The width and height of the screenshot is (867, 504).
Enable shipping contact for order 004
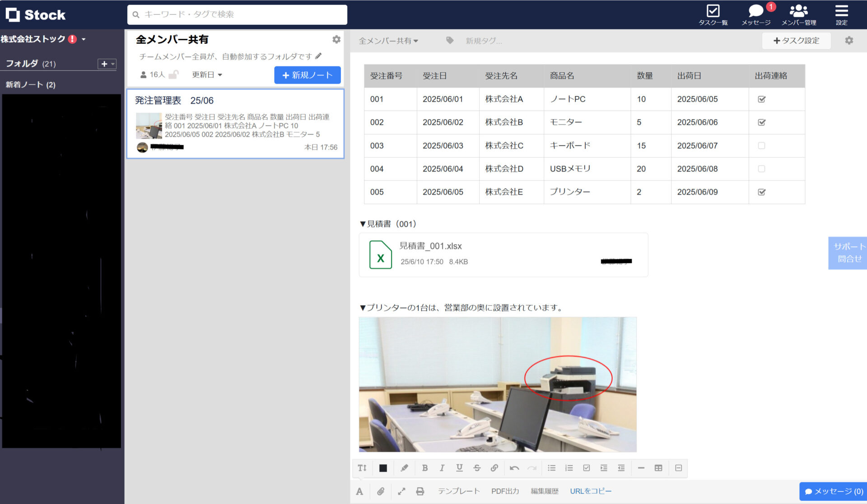click(x=761, y=169)
